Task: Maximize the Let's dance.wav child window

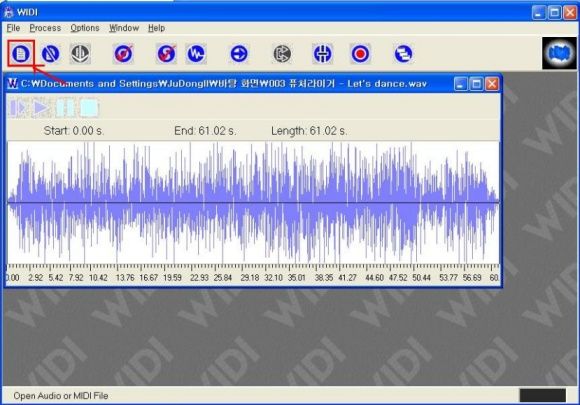Action: 476,84
